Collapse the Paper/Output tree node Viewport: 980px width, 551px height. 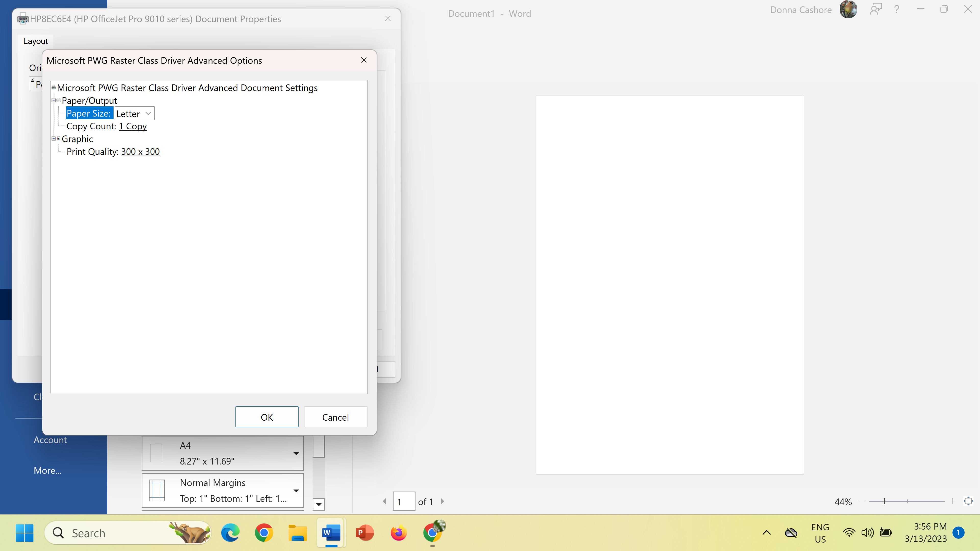54,100
